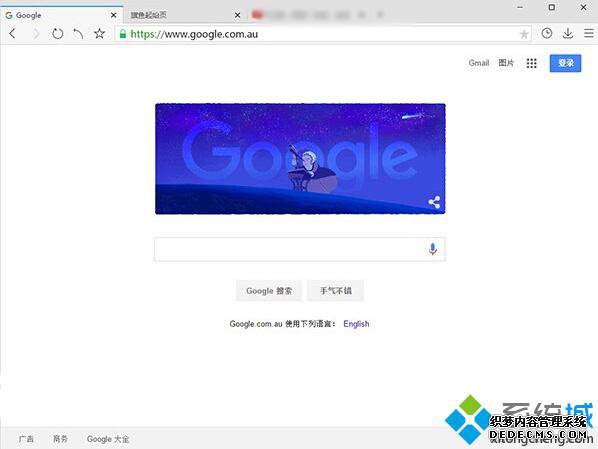Click the blue sign-in button

(x=565, y=63)
